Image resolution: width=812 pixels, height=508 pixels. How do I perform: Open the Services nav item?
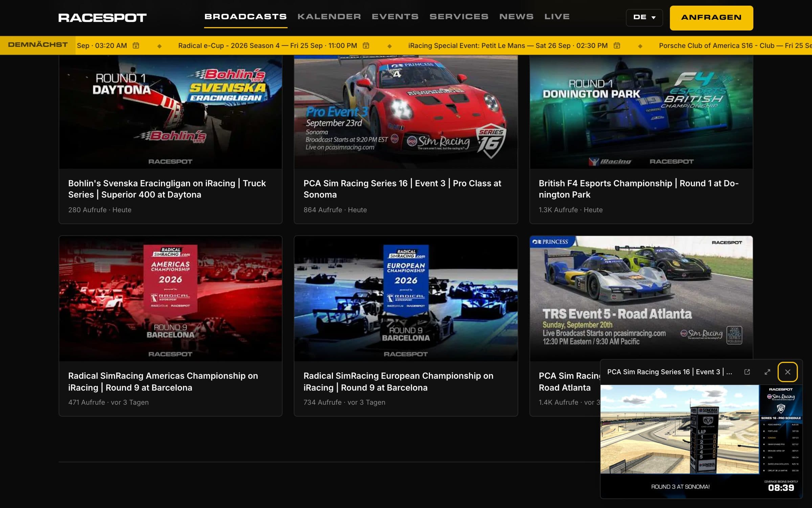459,17
